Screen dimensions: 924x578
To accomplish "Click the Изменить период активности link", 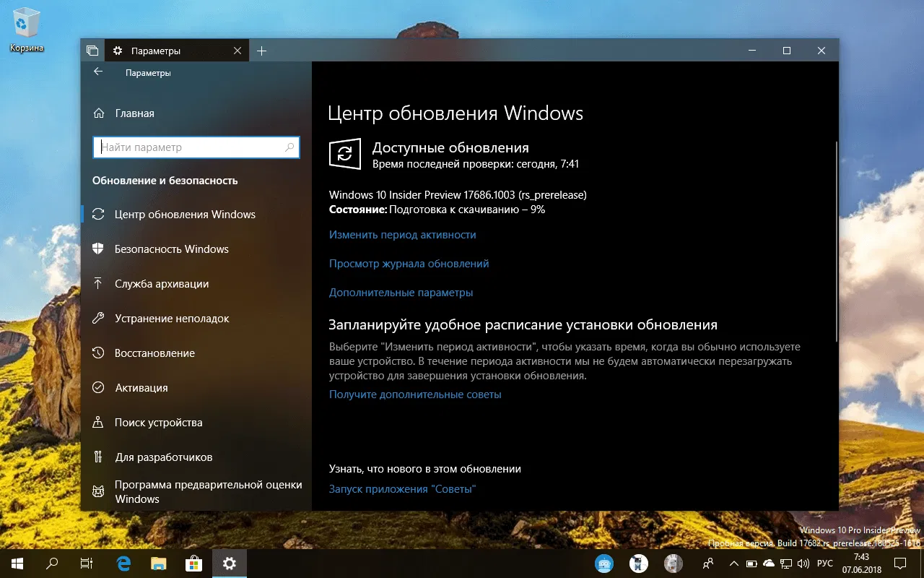I will pos(402,235).
